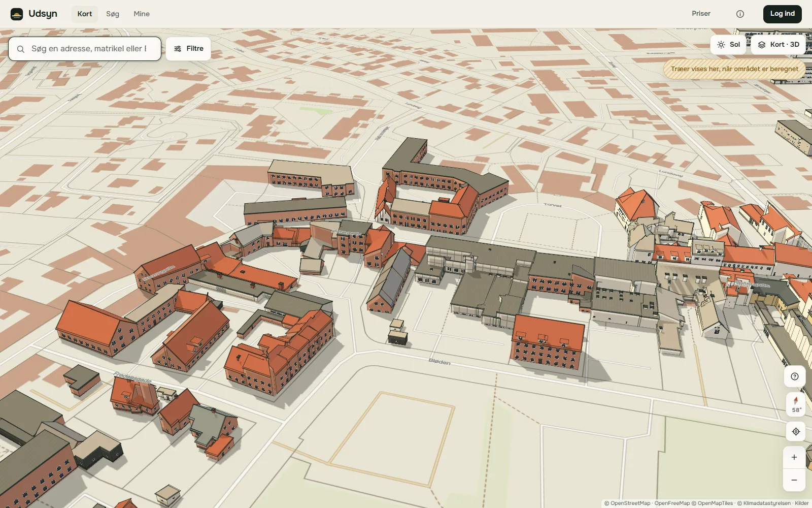Click the Blødęn street label on map
This screenshot has height=508, width=812.
click(x=439, y=362)
